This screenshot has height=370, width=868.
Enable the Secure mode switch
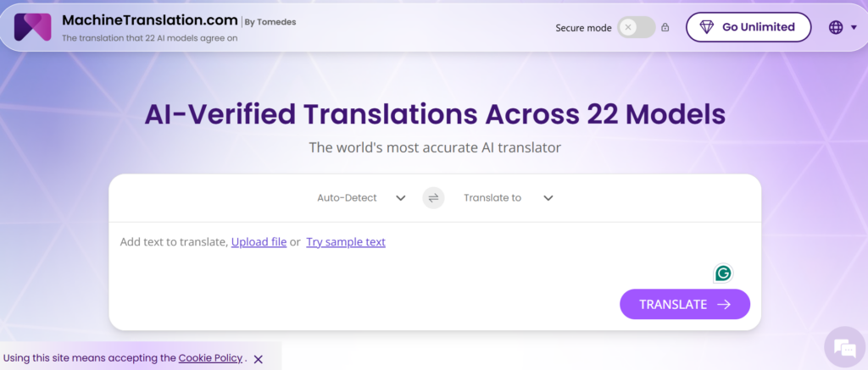(x=637, y=27)
